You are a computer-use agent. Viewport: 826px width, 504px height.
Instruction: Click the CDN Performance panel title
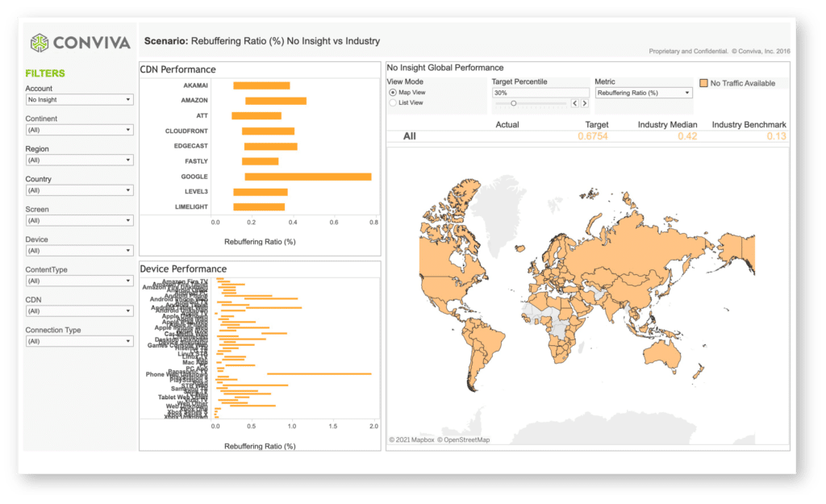pos(178,69)
